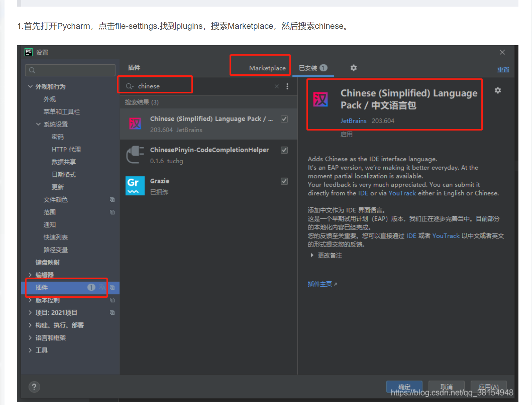Click the ChinesePinyin plugin plug icon
The height and width of the screenshot is (405, 532).
[x=135, y=155]
